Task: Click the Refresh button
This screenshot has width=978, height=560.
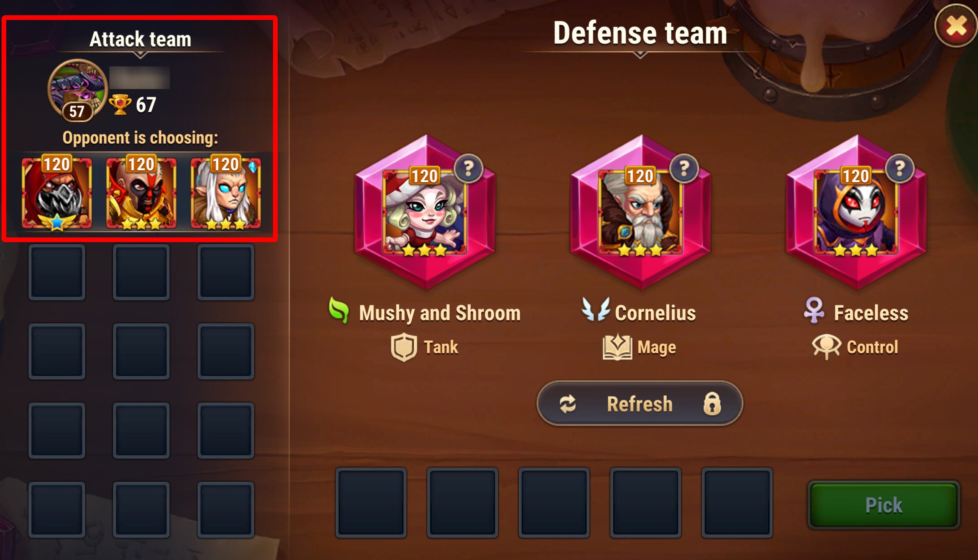Action: (x=640, y=403)
